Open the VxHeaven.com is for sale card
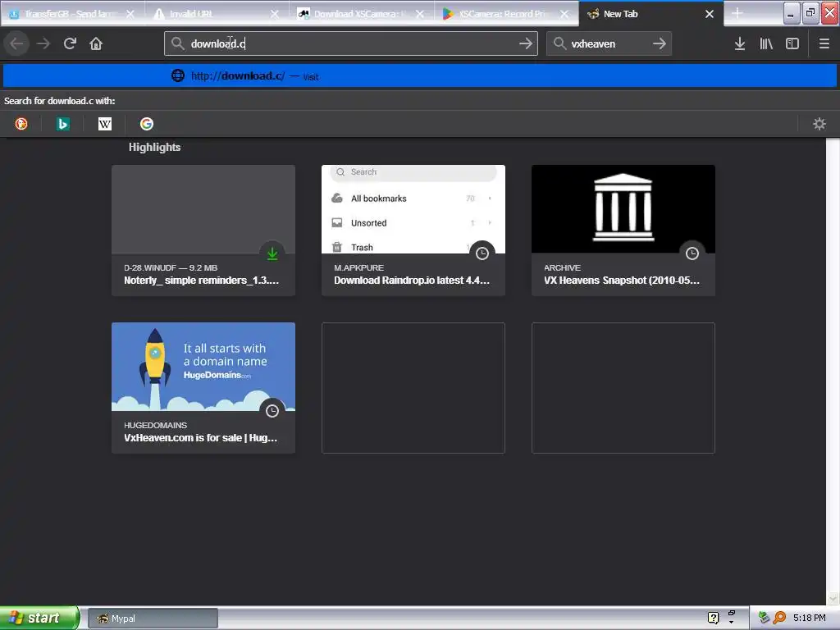The width and height of the screenshot is (840, 630). tap(203, 388)
